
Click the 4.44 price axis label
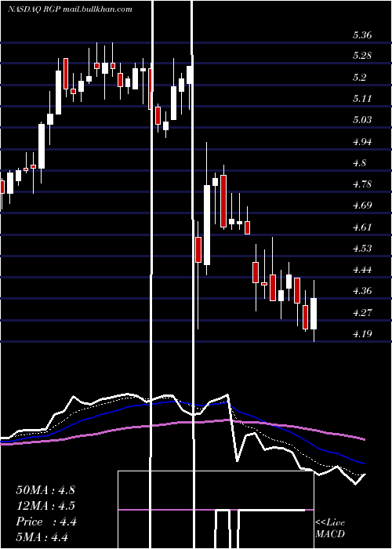(x=362, y=270)
